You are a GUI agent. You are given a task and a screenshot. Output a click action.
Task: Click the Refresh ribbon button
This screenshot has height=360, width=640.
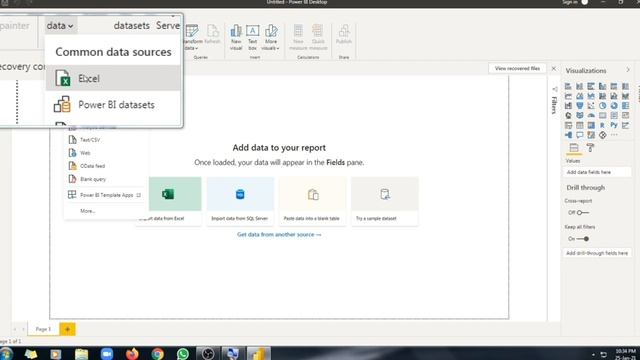pos(212,34)
